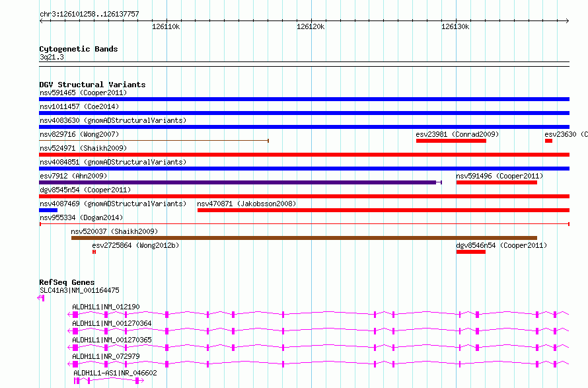Click the ALDH1L1|NM_001270365 transcript label
588x388 pixels.
coord(112,340)
